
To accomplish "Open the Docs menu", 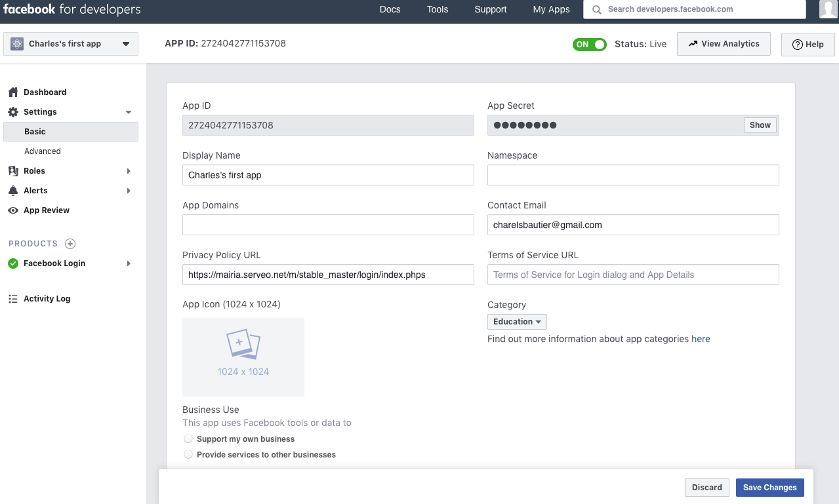I will 390,9.
